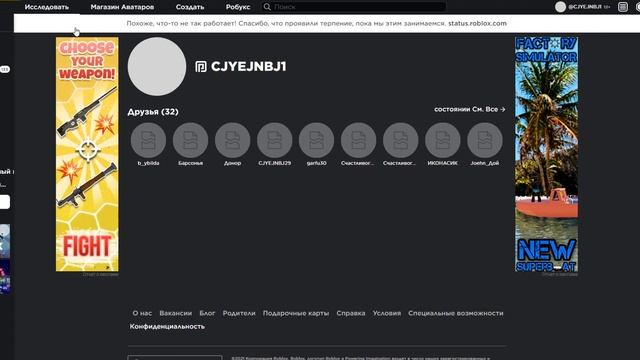This screenshot has width=640, height=360.
Task: Open the Специальные возможности footer link
Action: (x=456, y=313)
